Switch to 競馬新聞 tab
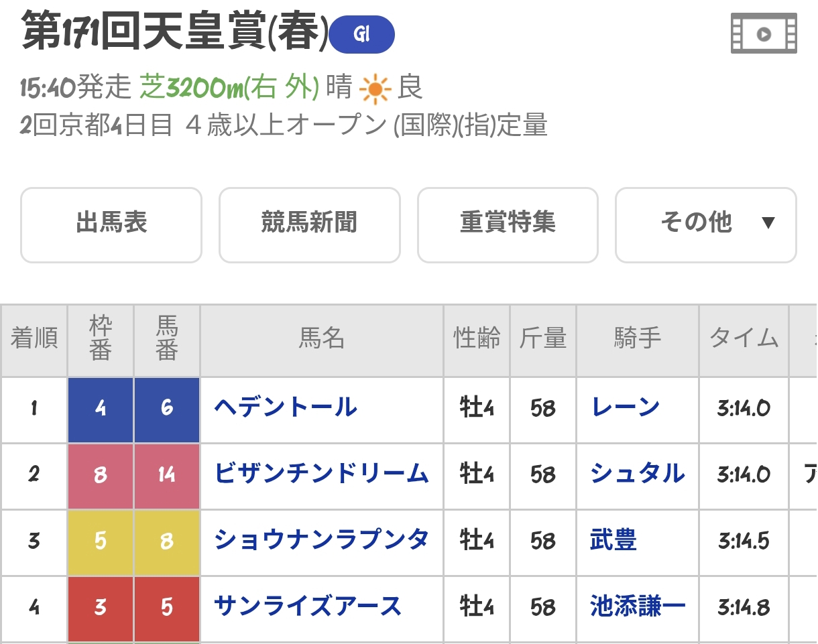This screenshot has height=644, width=818. pos(309,224)
